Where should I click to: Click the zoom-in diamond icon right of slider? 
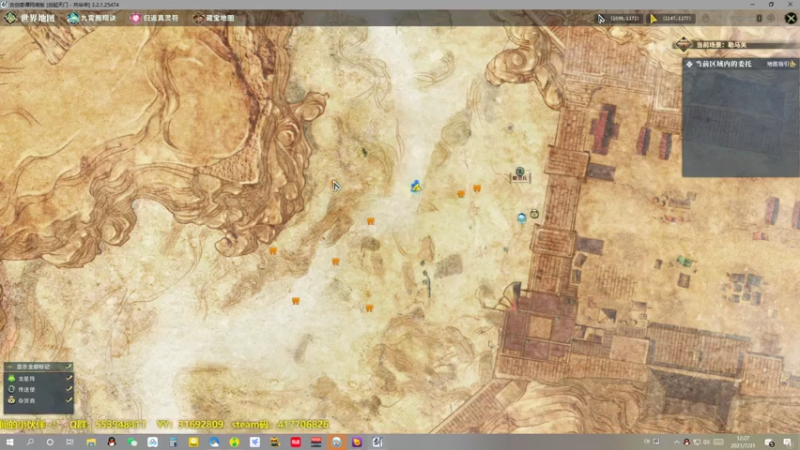(771, 18)
